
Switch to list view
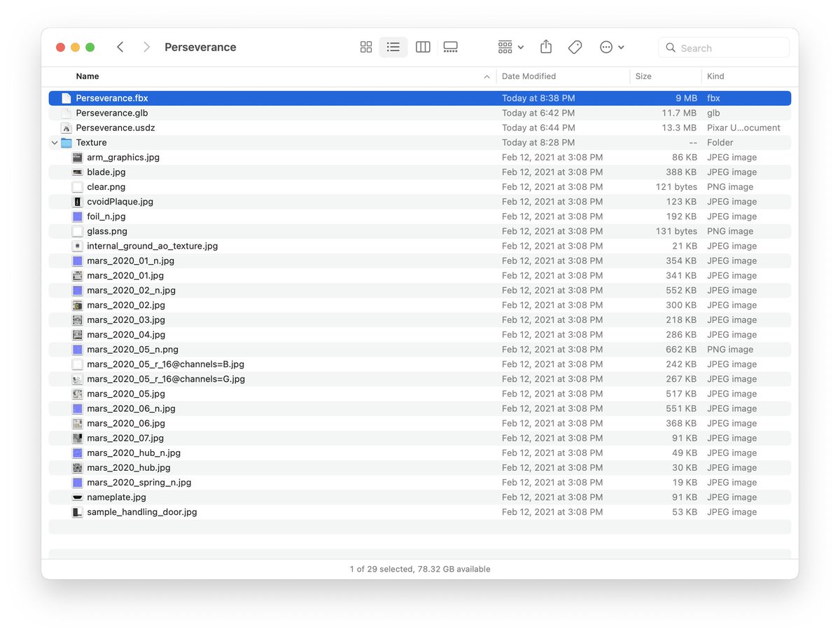tap(393, 47)
